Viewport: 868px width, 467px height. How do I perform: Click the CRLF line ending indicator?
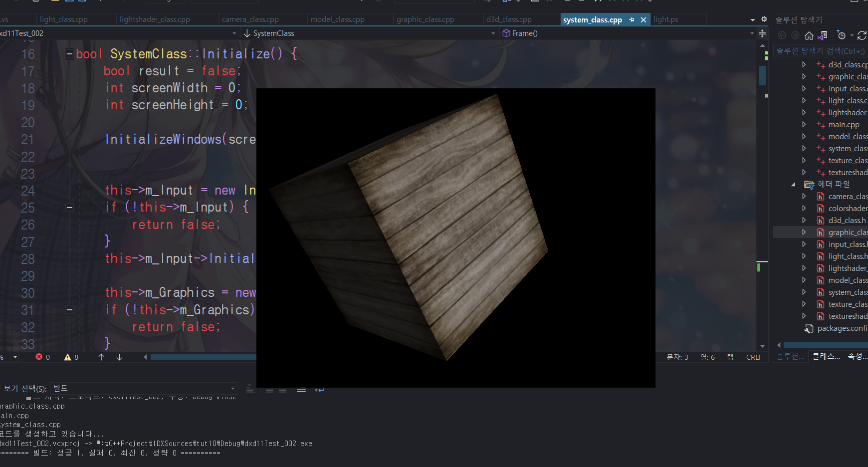pos(754,357)
